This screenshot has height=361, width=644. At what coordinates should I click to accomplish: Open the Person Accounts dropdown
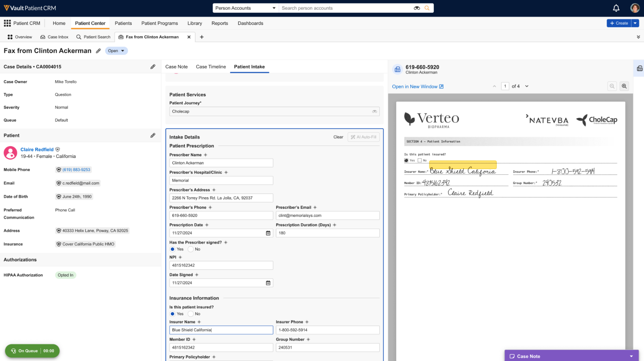(245, 8)
